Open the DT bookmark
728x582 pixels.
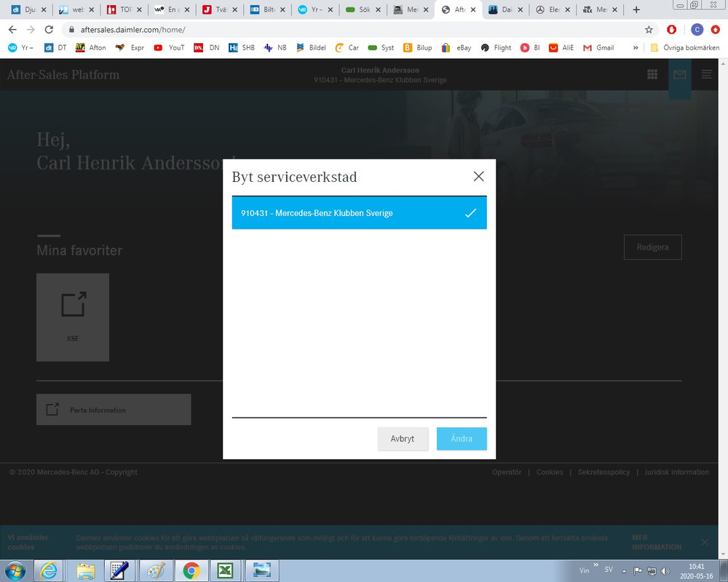coord(56,47)
